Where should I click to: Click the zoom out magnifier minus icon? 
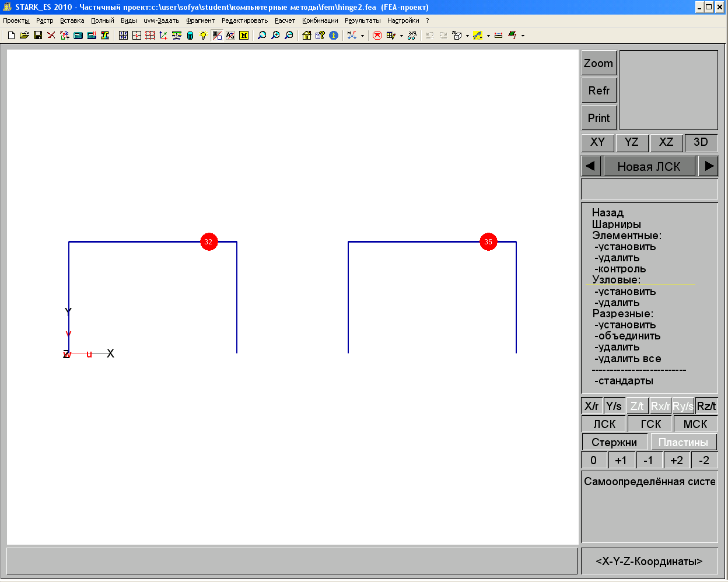coord(289,36)
